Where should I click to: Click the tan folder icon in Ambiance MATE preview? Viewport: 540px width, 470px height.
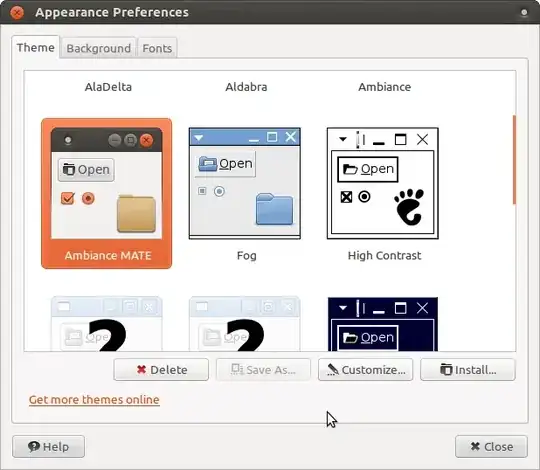(x=136, y=213)
